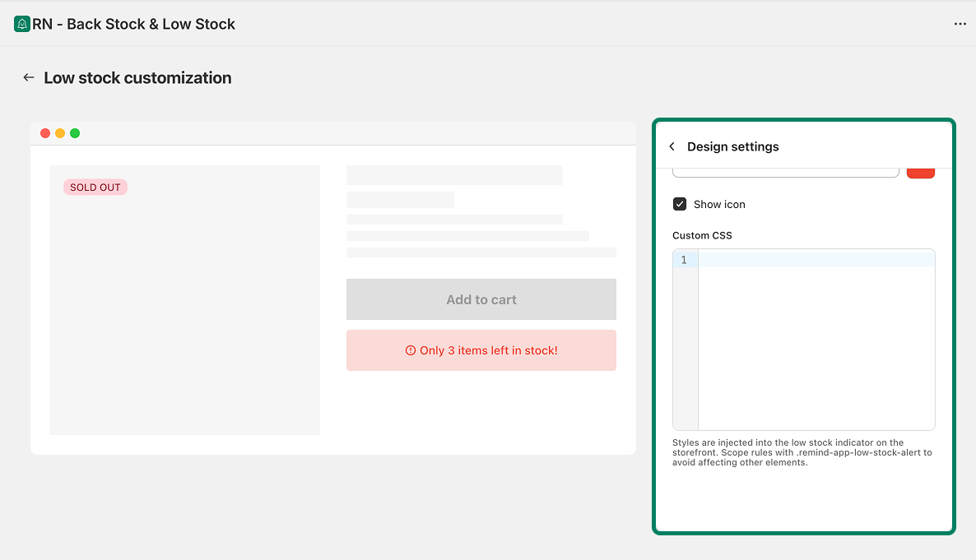This screenshot has height=560, width=976.
Task: Click line number 1 in the CSS gutter
Action: 684,260
